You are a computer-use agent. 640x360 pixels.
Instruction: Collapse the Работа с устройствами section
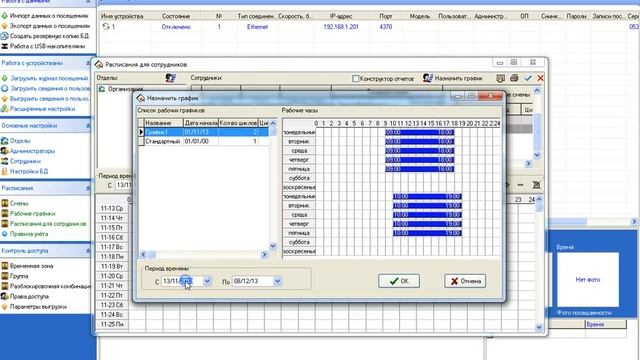[88, 63]
